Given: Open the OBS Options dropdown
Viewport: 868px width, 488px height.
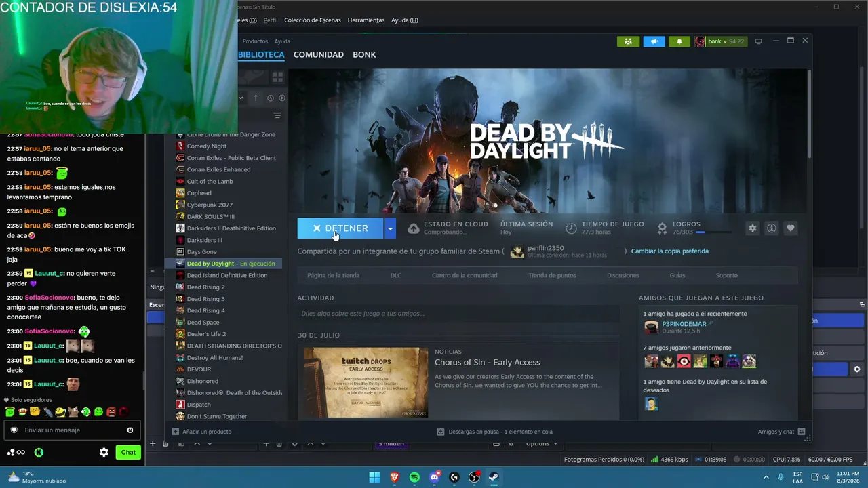Looking at the screenshot, I should [x=541, y=443].
